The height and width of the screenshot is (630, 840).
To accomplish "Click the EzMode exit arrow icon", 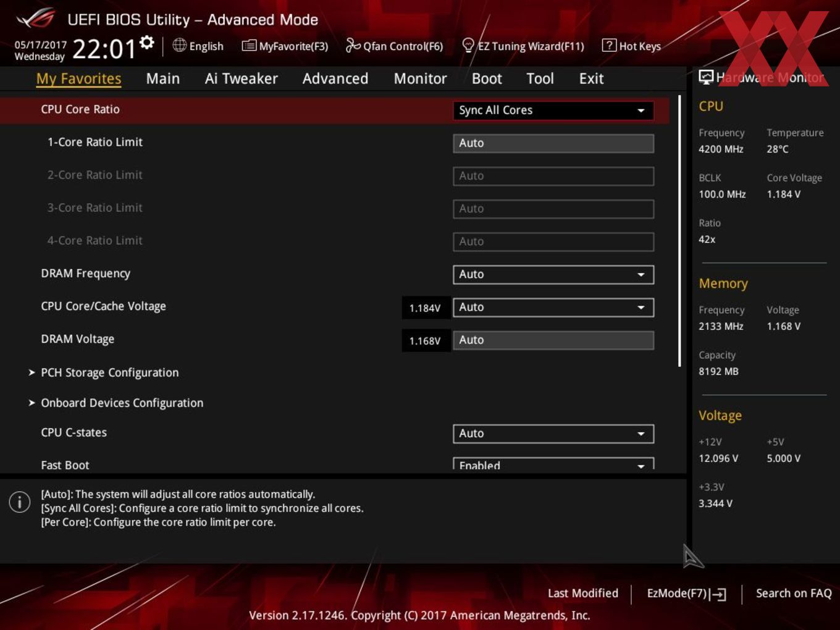I will [x=718, y=594].
